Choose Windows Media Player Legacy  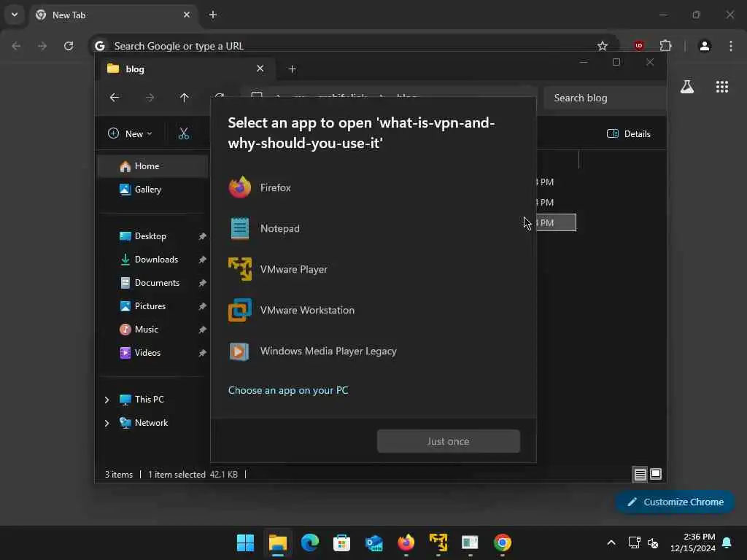click(373, 351)
